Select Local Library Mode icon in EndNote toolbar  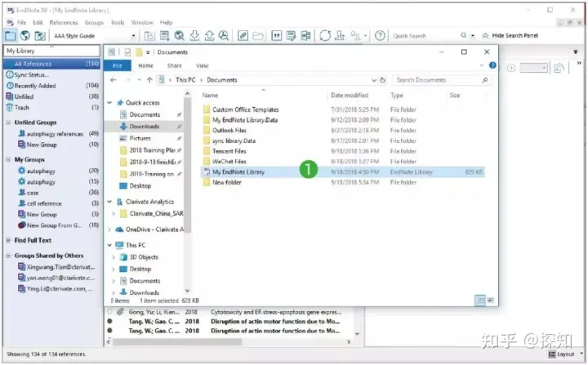point(10,36)
